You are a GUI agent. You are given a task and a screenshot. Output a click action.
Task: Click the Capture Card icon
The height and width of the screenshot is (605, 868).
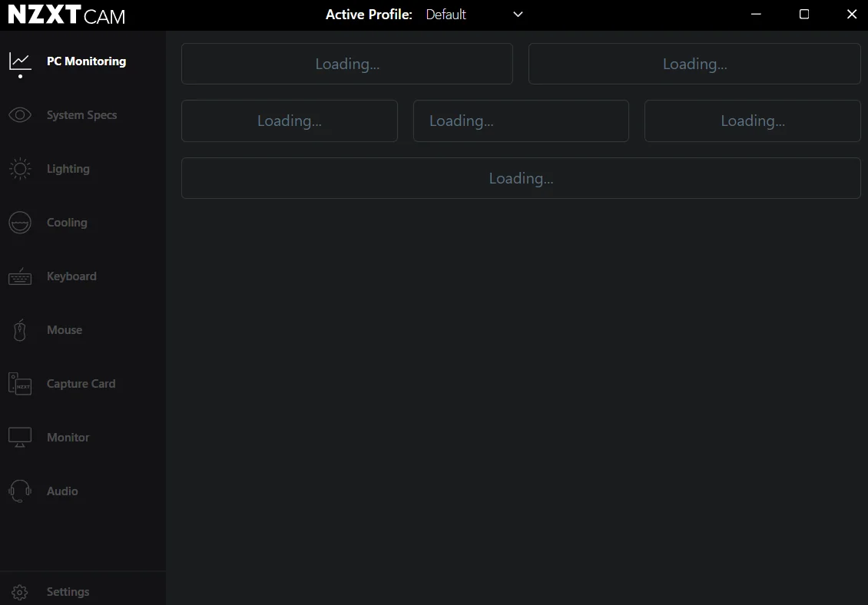click(20, 384)
